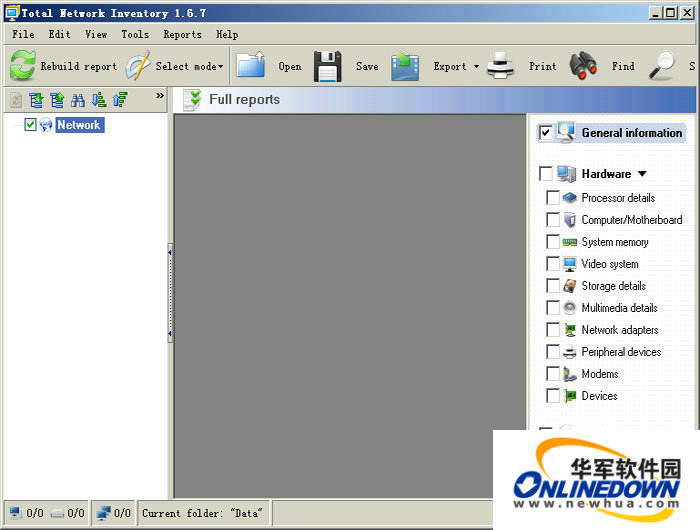Click the Modems icon
Screen dimensions: 700x530
coord(570,374)
